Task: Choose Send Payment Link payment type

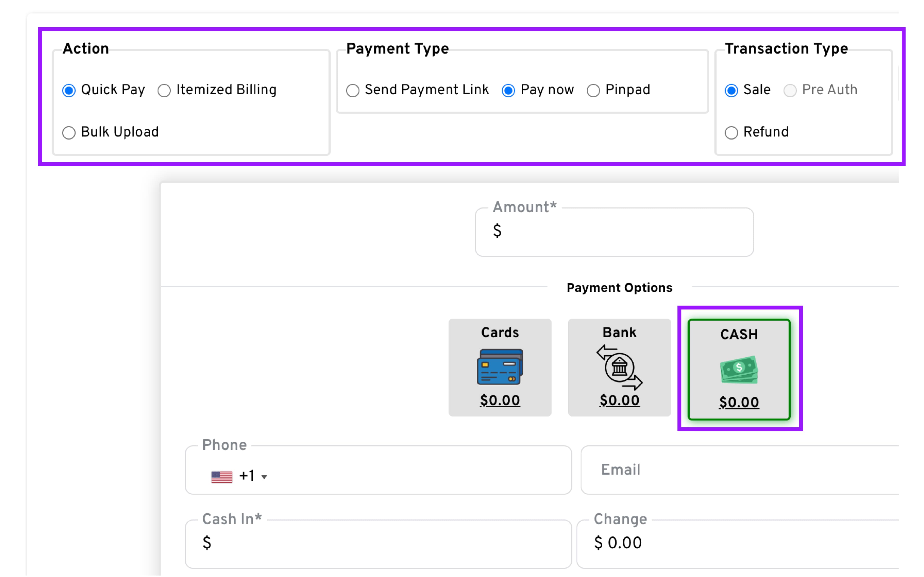Action: click(x=353, y=90)
